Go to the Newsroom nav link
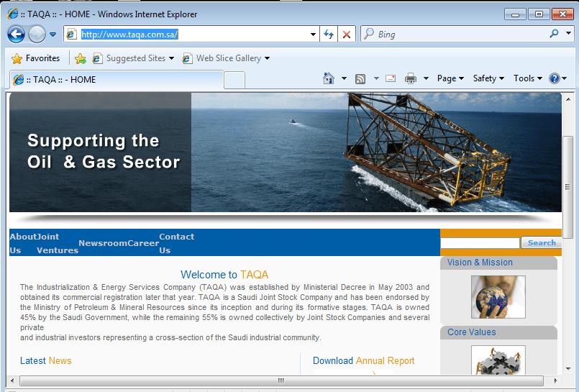The width and height of the screenshot is (579, 392). tap(103, 243)
